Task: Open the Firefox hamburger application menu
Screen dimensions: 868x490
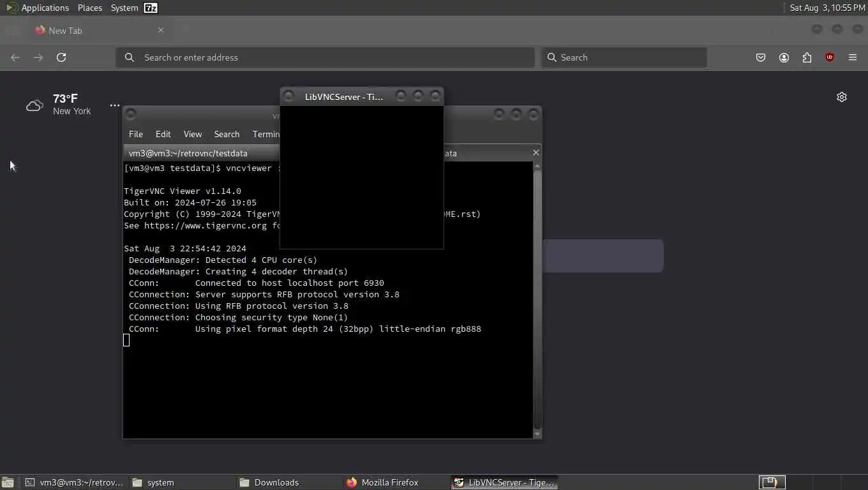Action: 853,57
